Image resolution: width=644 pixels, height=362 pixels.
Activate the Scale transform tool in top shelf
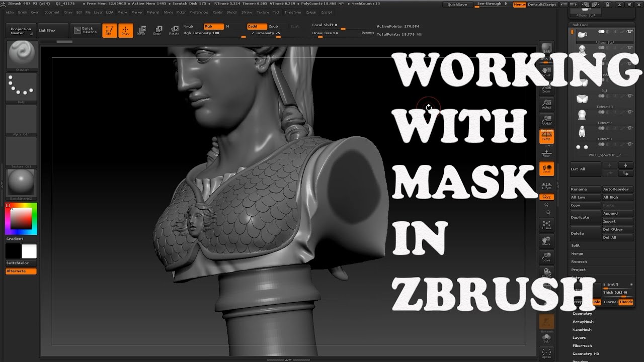(157, 31)
